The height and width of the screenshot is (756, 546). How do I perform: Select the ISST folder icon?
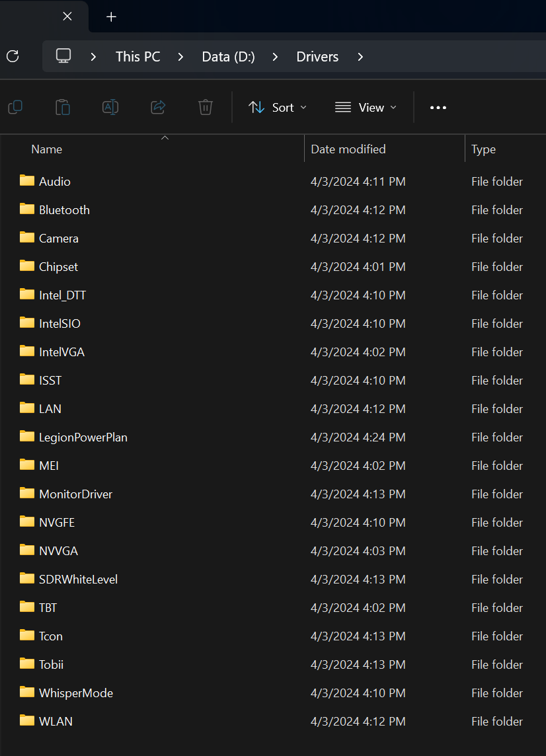pyautogui.click(x=27, y=380)
